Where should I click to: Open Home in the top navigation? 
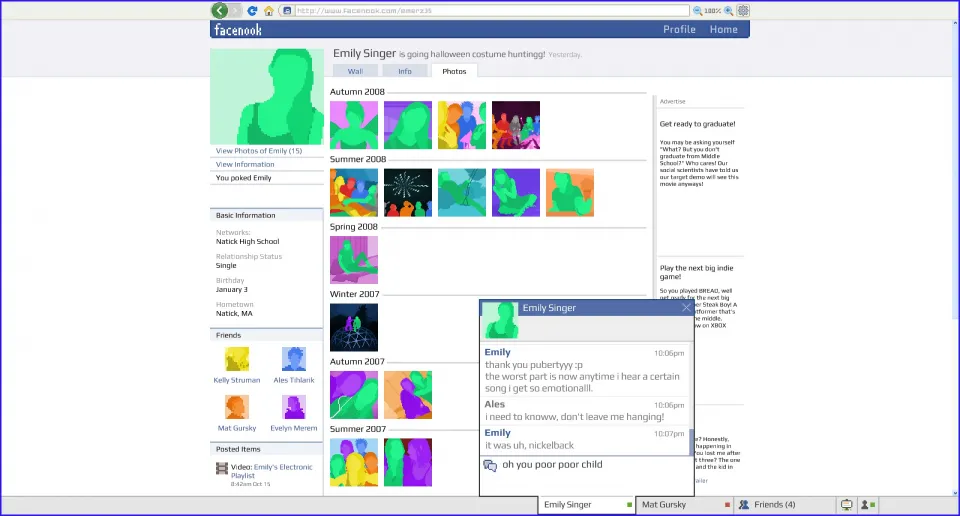point(724,29)
